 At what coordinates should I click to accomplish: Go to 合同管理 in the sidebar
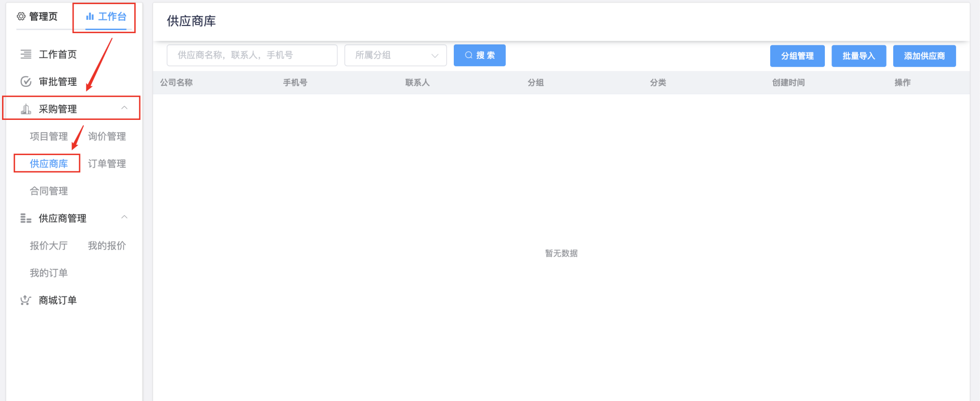48,191
